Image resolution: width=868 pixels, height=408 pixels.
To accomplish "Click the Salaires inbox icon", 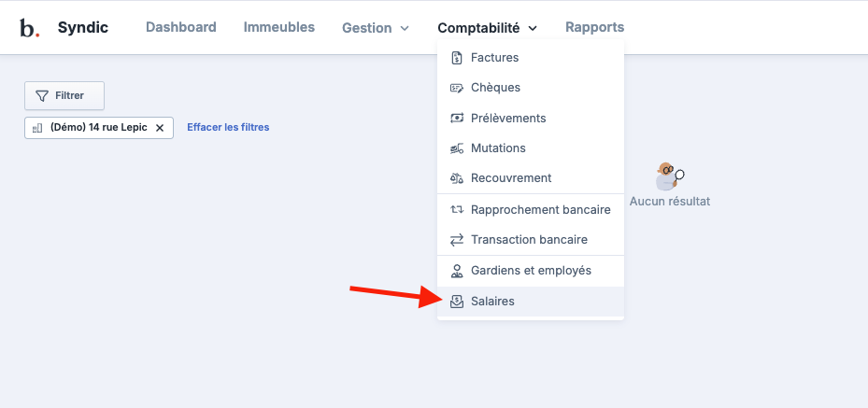I will pyautogui.click(x=457, y=302).
